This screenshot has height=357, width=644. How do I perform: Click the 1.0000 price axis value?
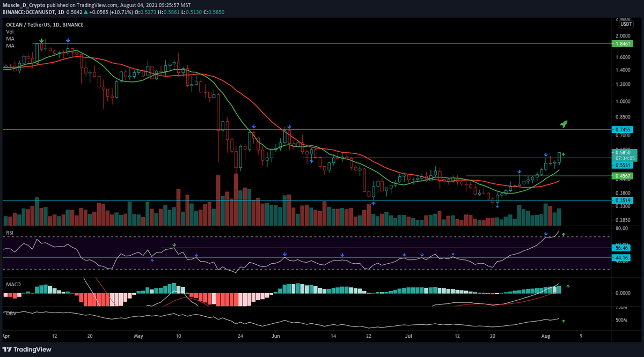pos(623,101)
